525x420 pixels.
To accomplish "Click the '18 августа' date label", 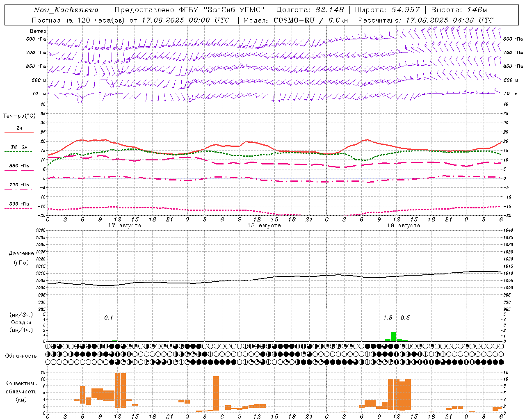I will pos(264,226).
